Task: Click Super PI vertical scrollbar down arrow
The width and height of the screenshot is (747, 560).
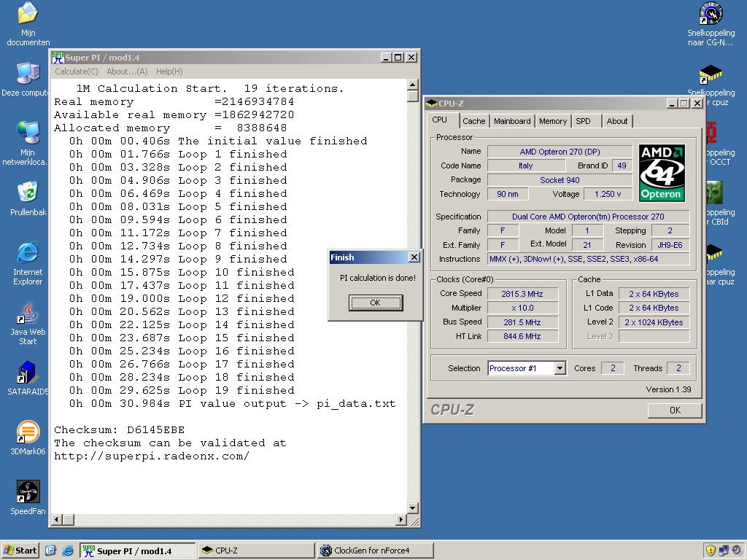Action: [x=413, y=507]
